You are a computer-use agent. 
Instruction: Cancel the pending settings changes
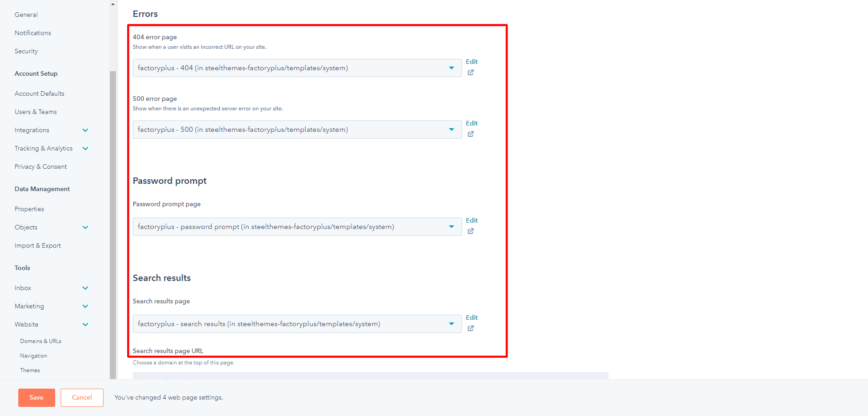coord(82,398)
